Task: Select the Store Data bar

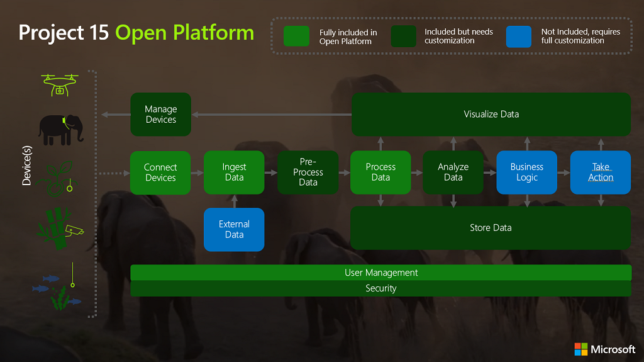Action: pyautogui.click(x=491, y=228)
